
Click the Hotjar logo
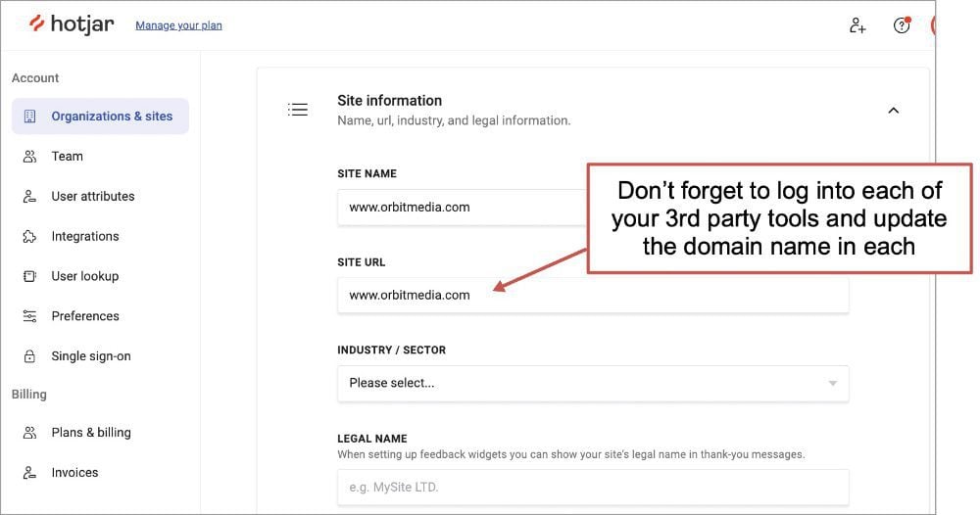pyautogui.click(x=72, y=24)
